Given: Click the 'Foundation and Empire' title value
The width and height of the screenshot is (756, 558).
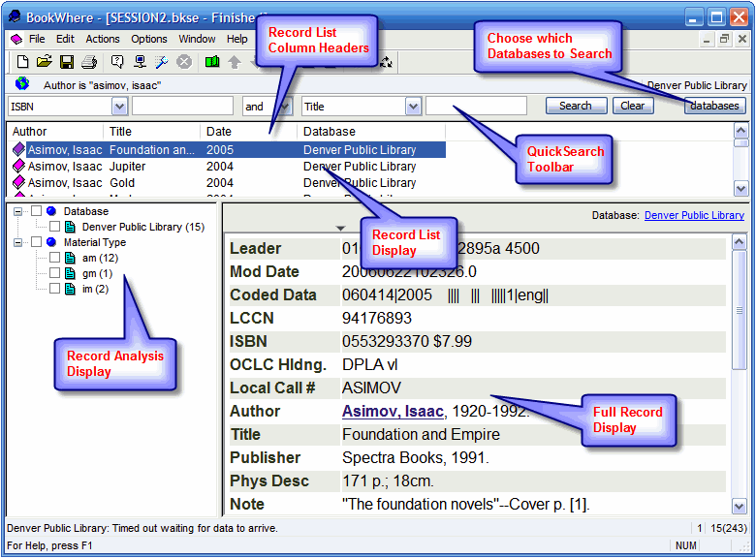Looking at the screenshot, I should pos(421,434).
